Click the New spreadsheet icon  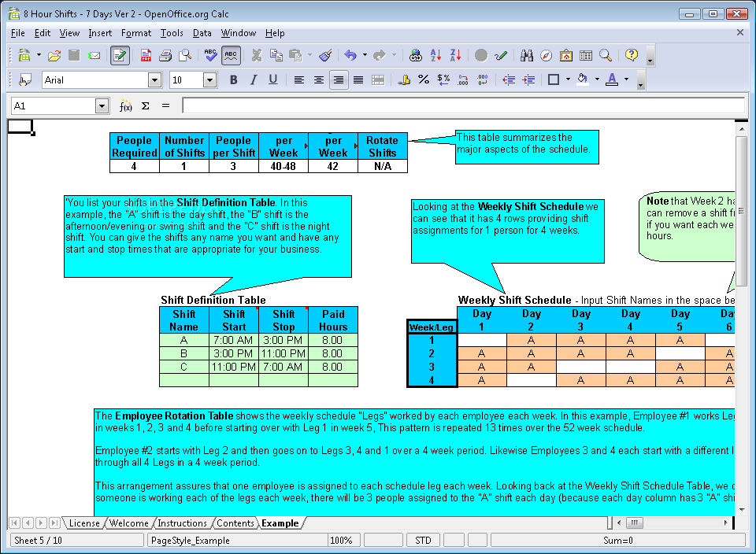point(24,55)
